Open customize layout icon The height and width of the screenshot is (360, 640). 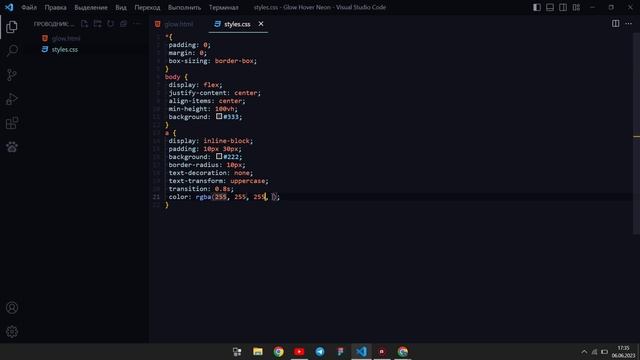(576, 7)
